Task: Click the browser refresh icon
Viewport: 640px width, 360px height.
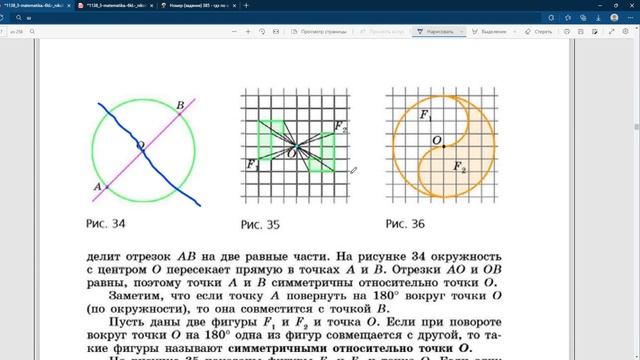Action: [2, 18]
